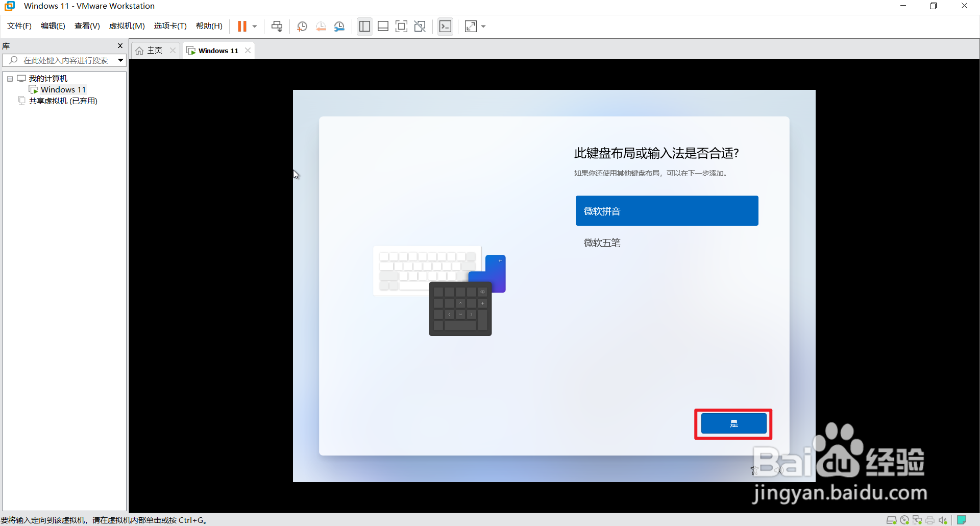Open the 帮助(H) menu

pyautogui.click(x=209, y=26)
